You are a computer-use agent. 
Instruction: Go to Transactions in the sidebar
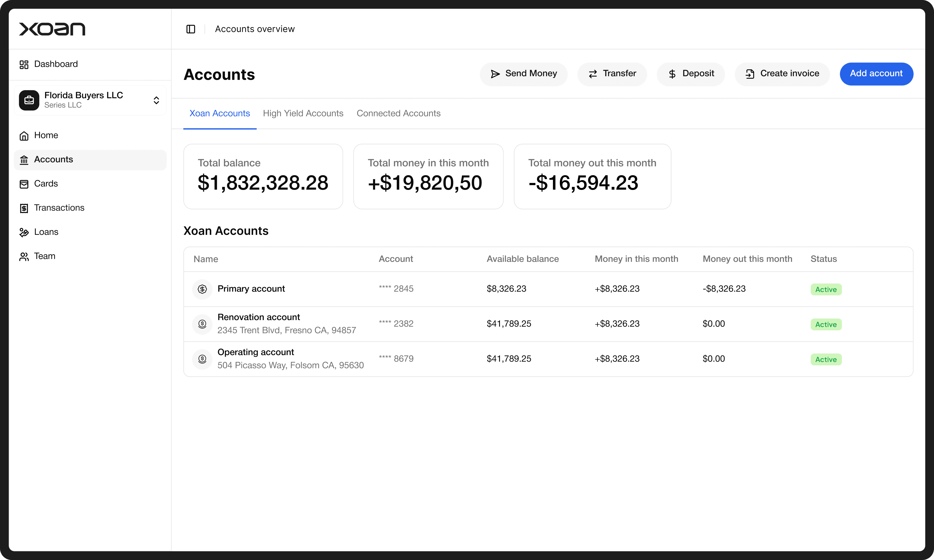point(59,208)
